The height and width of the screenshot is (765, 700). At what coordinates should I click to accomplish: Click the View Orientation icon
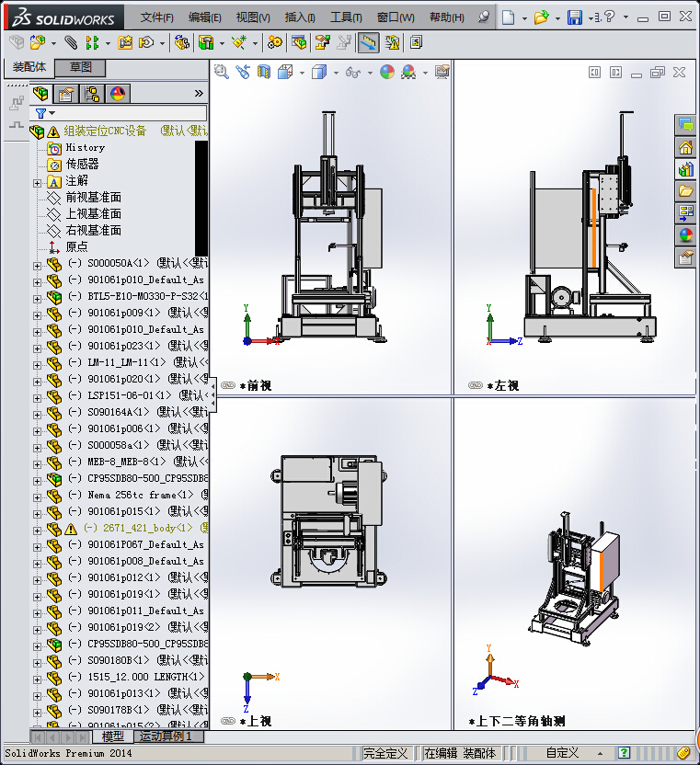(x=285, y=73)
